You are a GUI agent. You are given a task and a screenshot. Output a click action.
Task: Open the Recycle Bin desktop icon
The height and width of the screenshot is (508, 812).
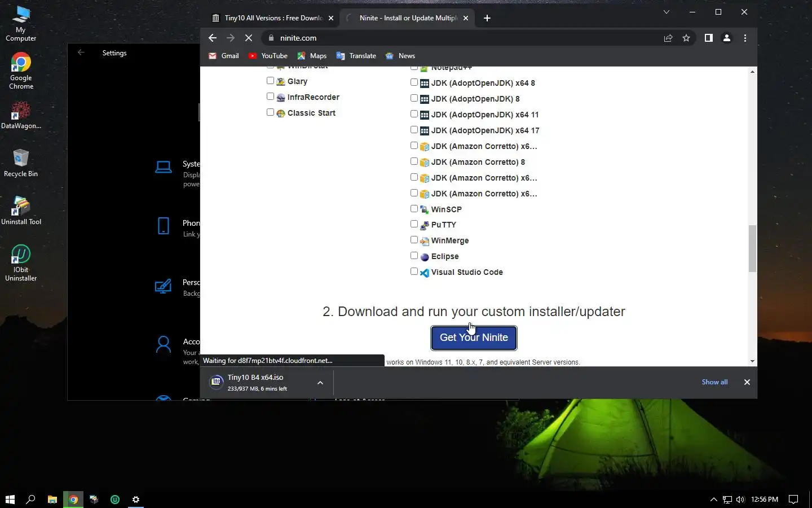point(21,163)
